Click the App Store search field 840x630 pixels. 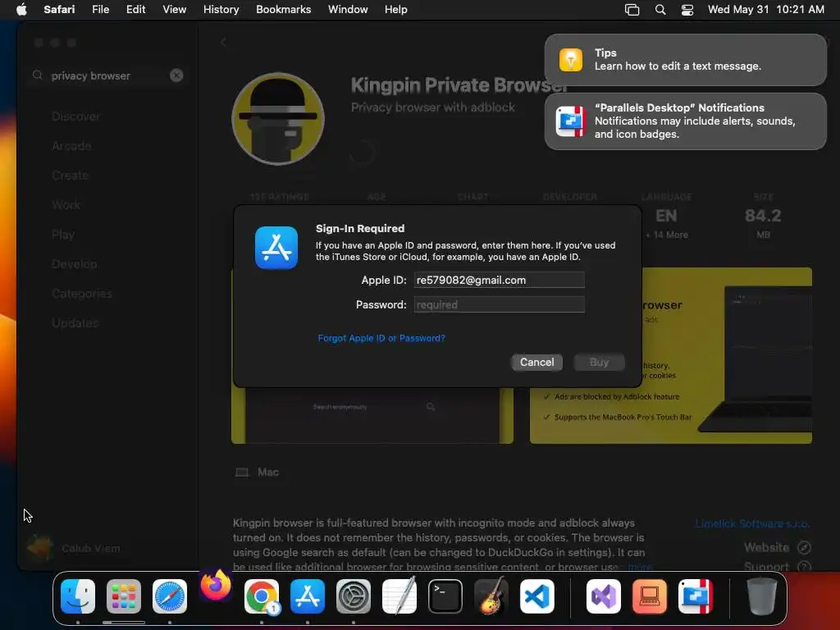pos(107,75)
